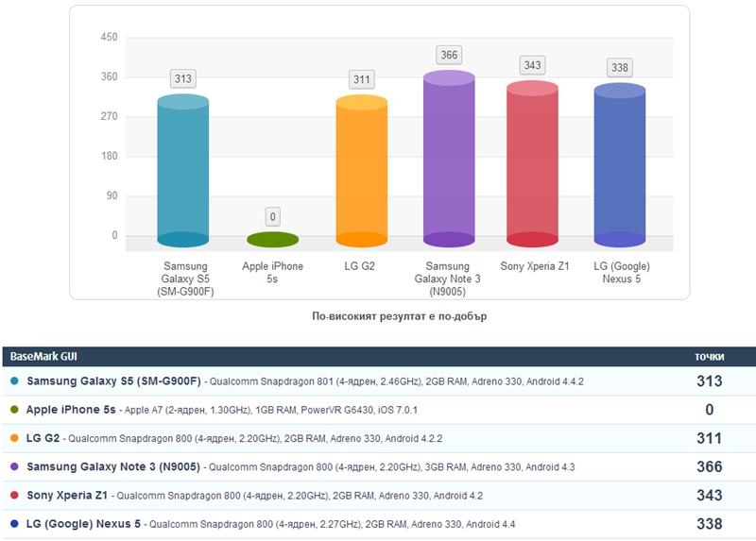The width and height of the screenshot is (756, 541).
Task: Click Apple A7 specs for iPhone 5s
Action: [271, 410]
